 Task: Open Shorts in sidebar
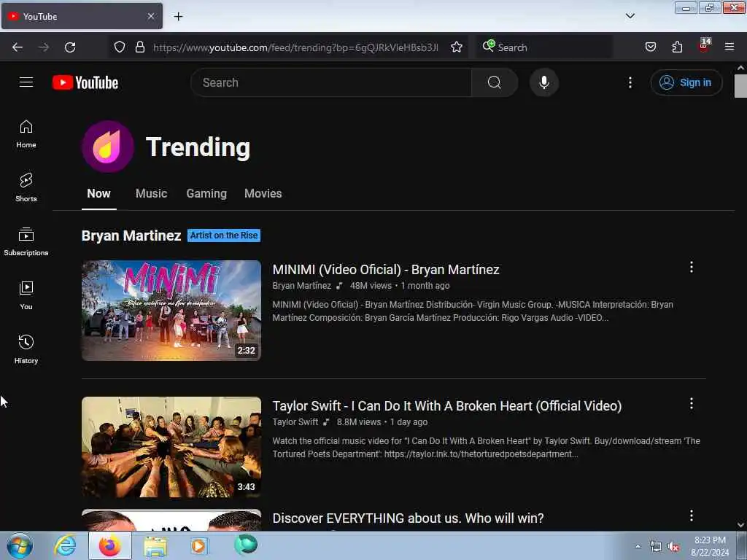(26, 187)
